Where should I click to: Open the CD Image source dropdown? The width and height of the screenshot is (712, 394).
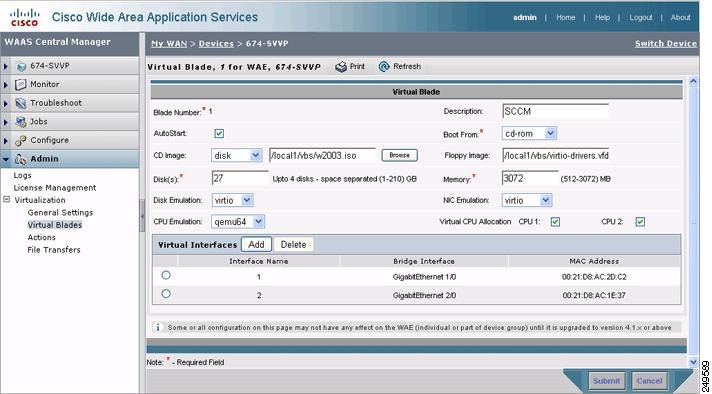237,155
